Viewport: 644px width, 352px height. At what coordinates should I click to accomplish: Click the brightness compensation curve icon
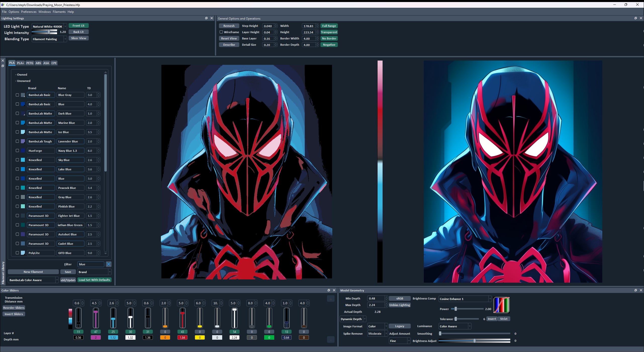[501, 305]
